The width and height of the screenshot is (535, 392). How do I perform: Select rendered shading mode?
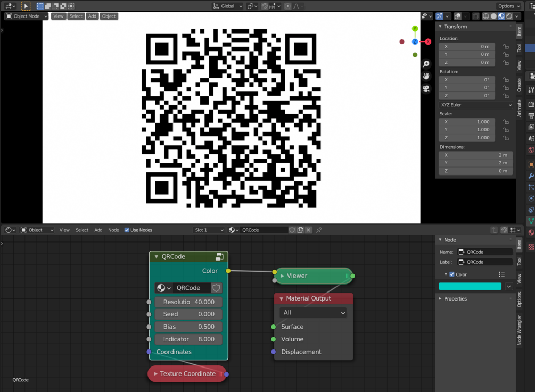tap(509, 16)
